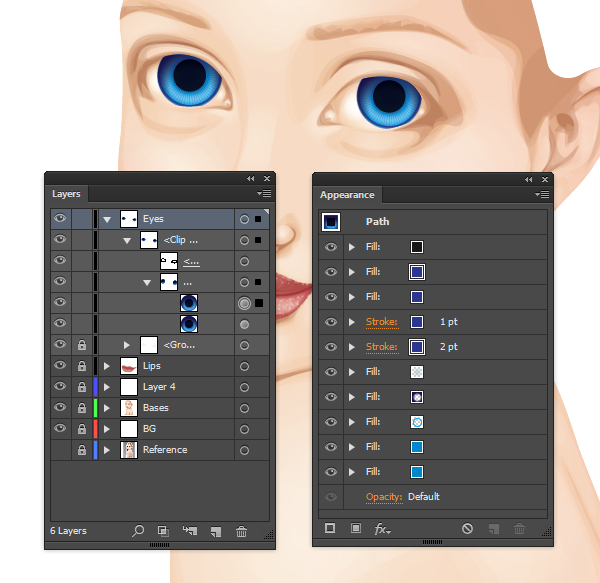Click trash icon to delete selected layer
600x583 pixels.
point(241,531)
